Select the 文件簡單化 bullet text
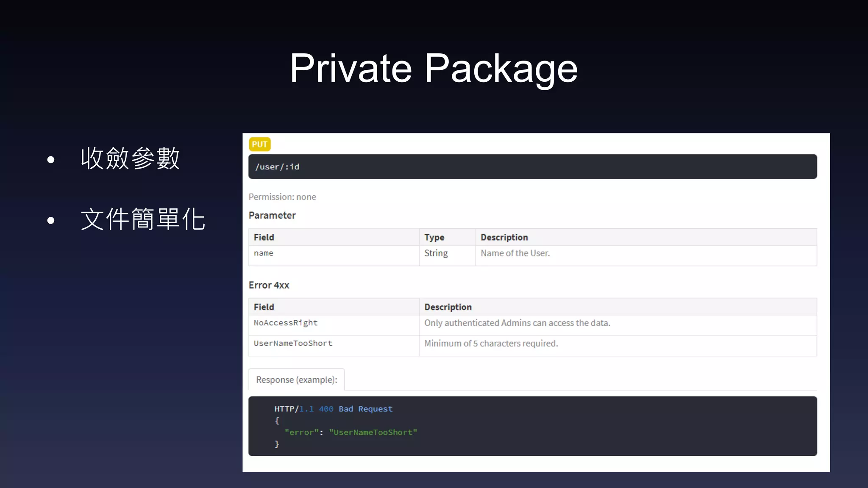 click(143, 219)
